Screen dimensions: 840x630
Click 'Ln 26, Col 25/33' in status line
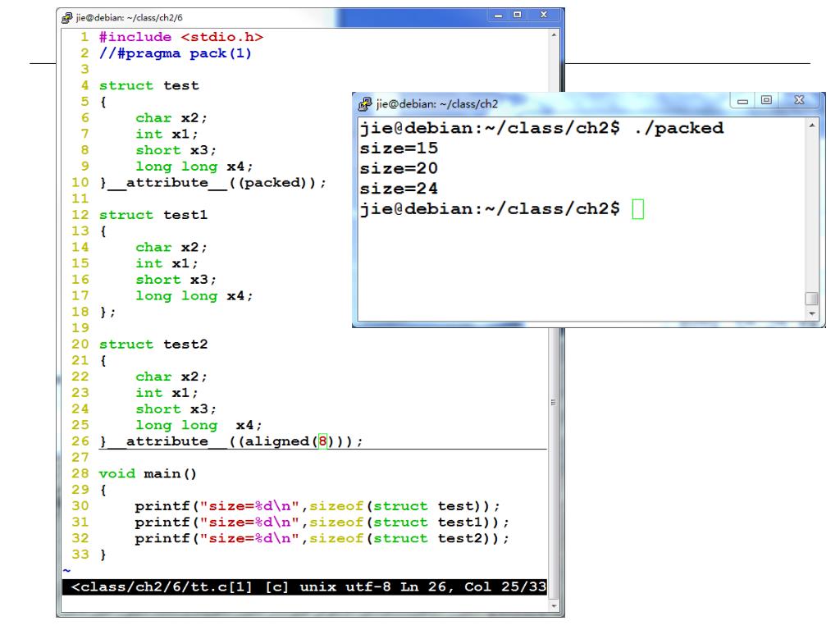pos(473,587)
